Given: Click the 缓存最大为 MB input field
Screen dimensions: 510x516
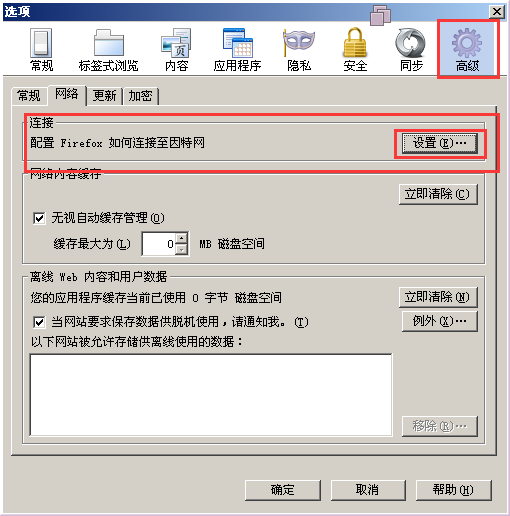Looking at the screenshot, I should click(x=159, y=244).
